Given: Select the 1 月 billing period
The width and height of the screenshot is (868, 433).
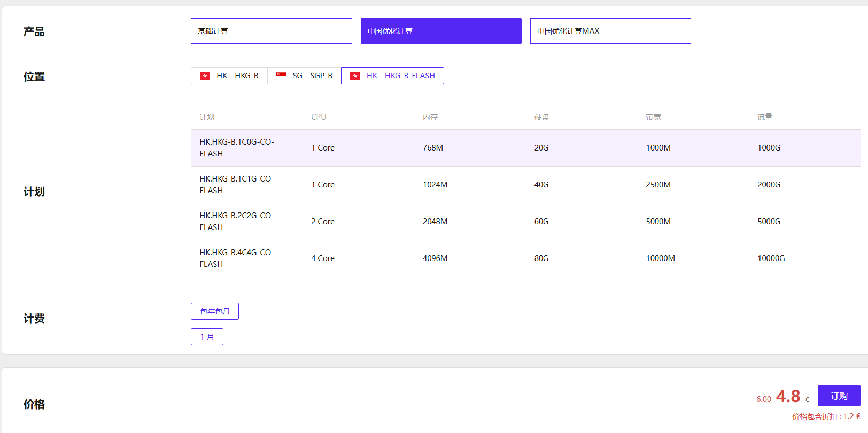Looking at the screenshot, I should coord(207,337).
